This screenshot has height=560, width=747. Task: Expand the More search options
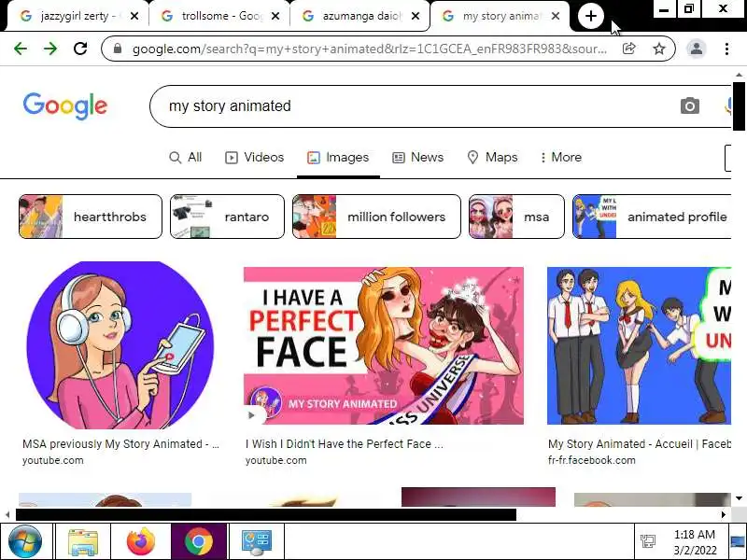coord(561,157)
